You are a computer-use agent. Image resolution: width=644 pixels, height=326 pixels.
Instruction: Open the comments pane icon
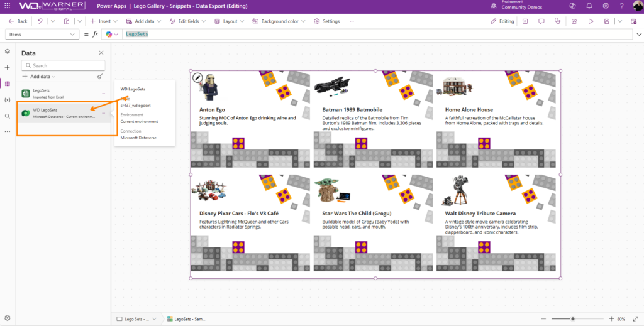pos(541,21)
